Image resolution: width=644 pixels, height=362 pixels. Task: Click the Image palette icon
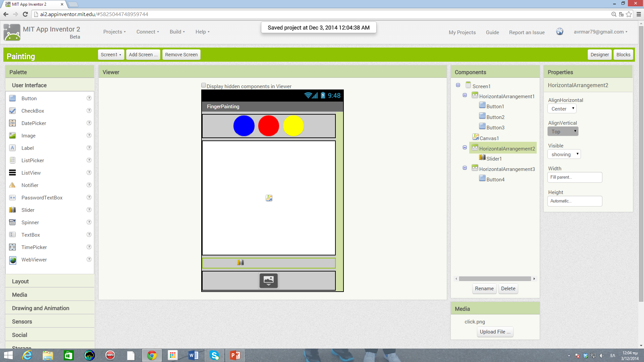[x=12, y=135]
